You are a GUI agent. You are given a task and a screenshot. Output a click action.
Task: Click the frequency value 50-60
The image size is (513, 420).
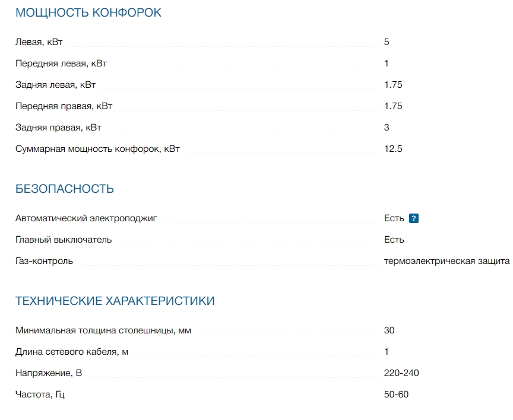click(397, 394)
